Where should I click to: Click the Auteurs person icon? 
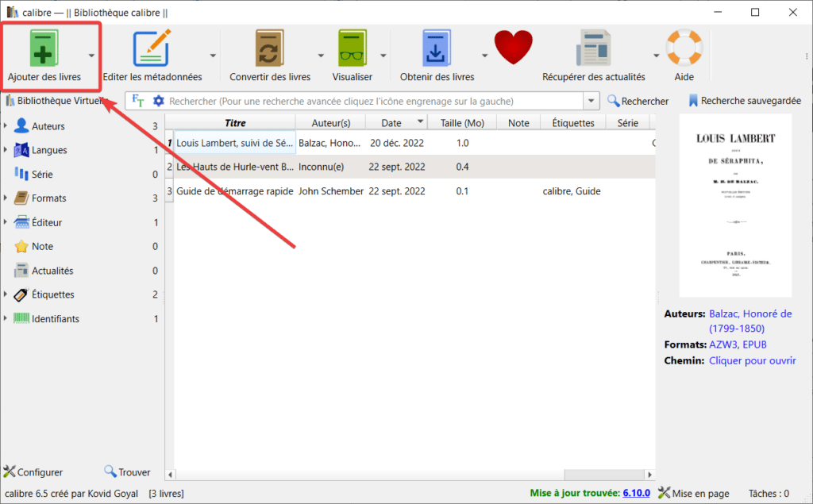coord(21,125)
